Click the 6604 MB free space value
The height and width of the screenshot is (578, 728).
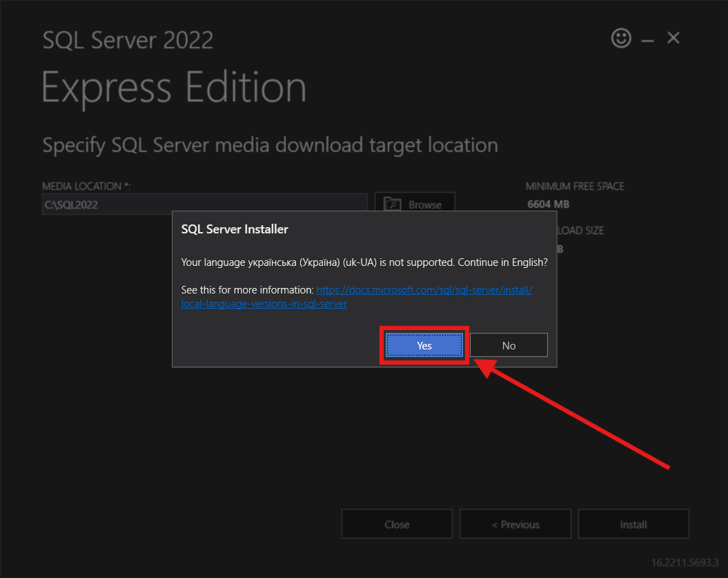[548, 204]
